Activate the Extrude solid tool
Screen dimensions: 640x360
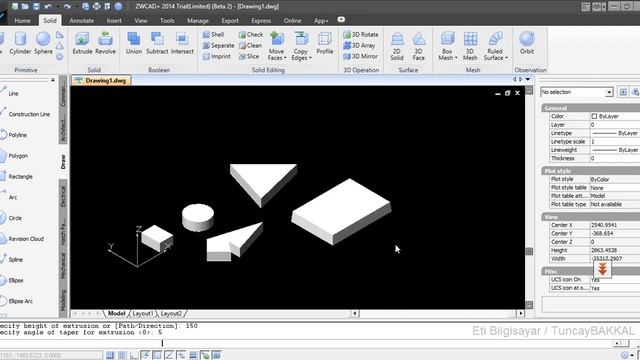(x=82, y=43)
